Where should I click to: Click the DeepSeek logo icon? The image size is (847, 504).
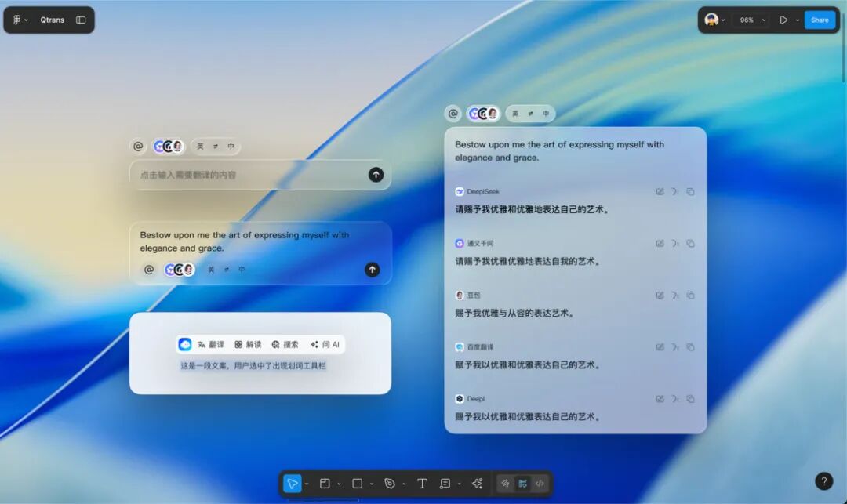tap(459, 191)
